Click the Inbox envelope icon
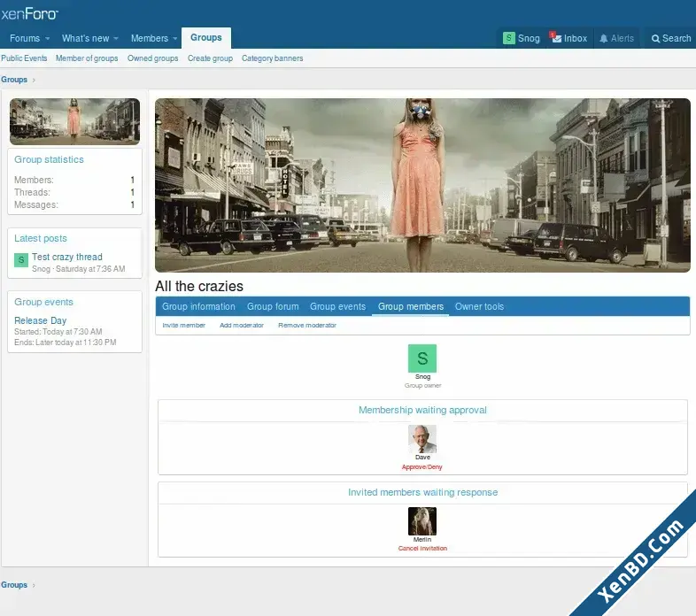 click(556, 38)
